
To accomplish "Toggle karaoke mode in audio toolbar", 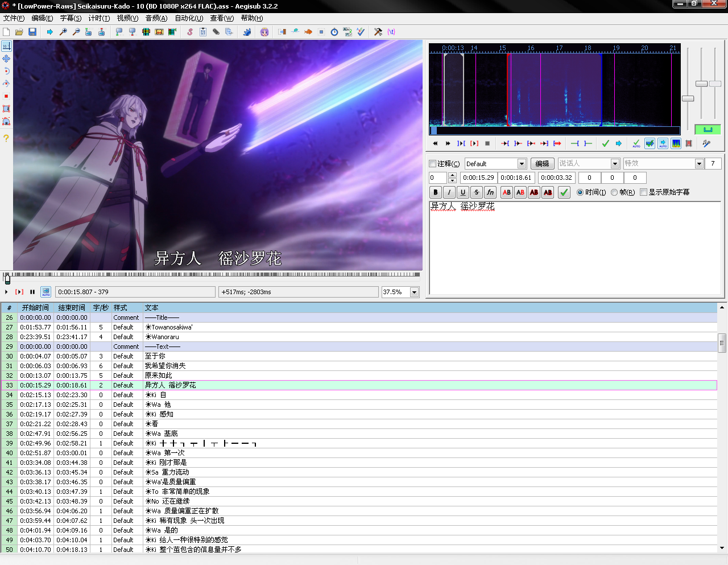I will tap(706, 143).
